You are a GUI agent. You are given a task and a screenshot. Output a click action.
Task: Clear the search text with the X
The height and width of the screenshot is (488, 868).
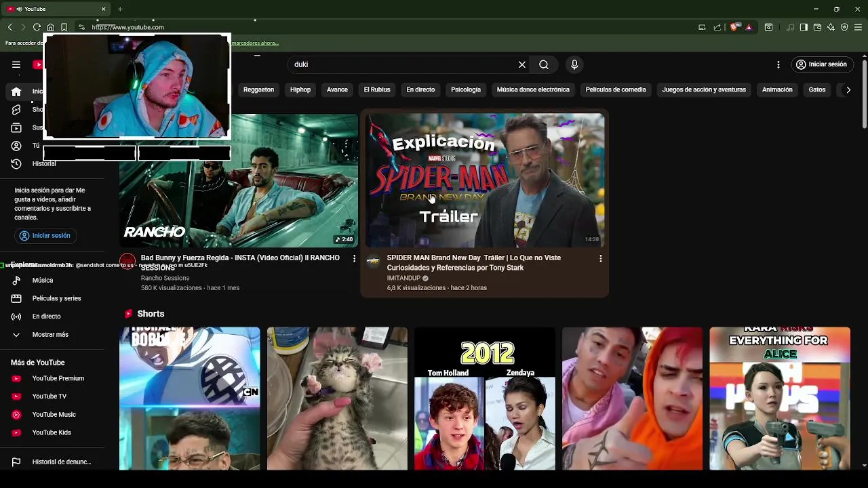tap(522, 64)
